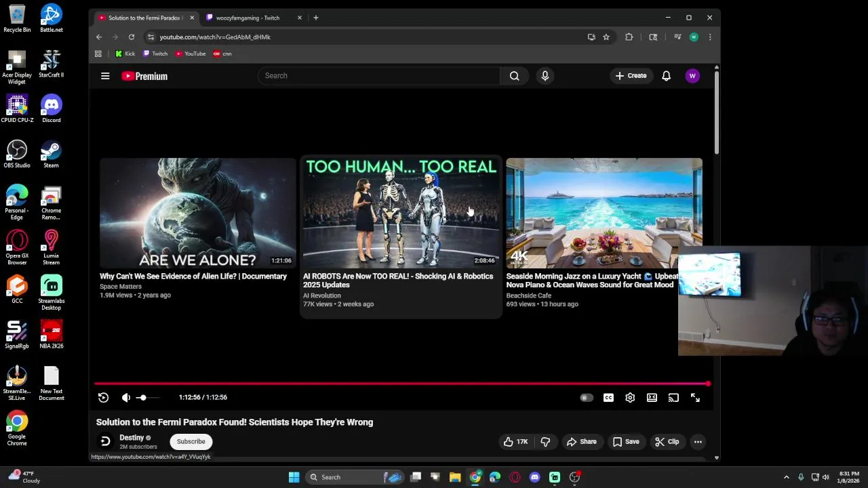Screen dimensions: 868x488
Task: Click the YouTube search magnifier button
Action: (x=515, y=76)
